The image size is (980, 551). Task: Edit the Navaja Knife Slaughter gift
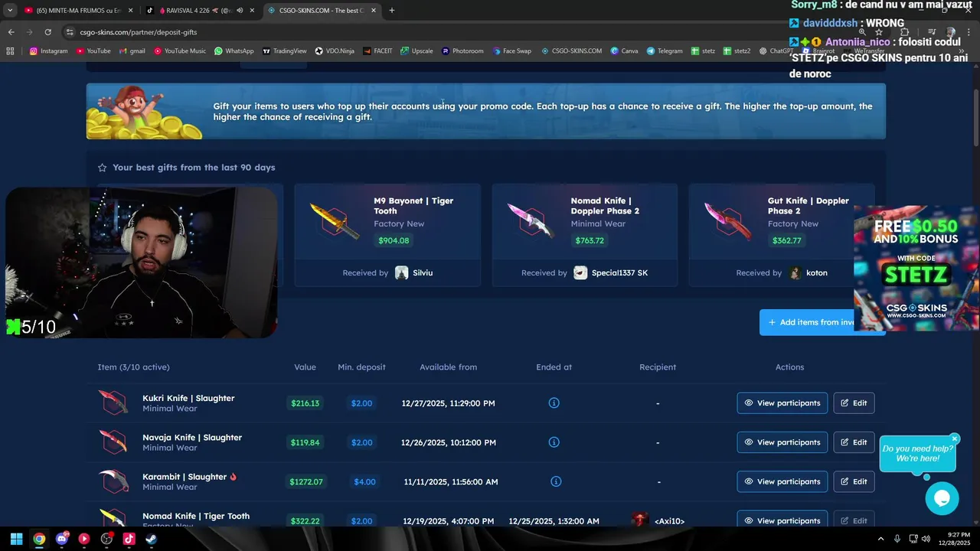click(854, 442)
